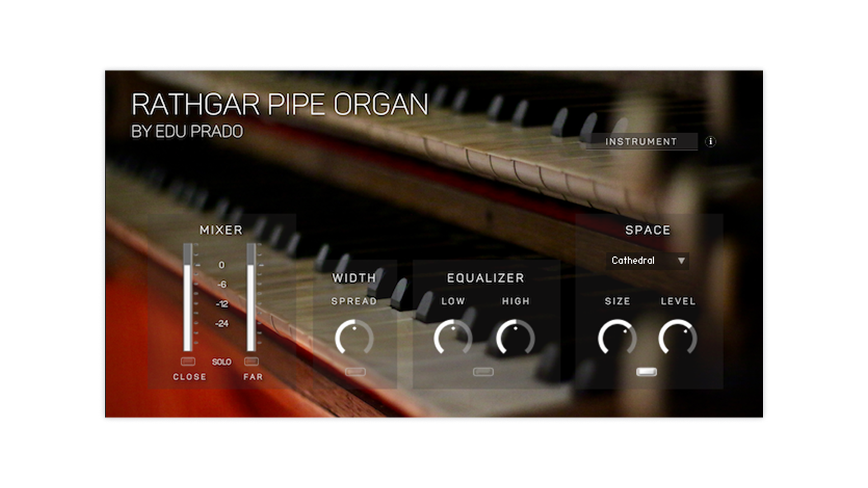Click the CLOSE mic volume fader

click(188, 298)
